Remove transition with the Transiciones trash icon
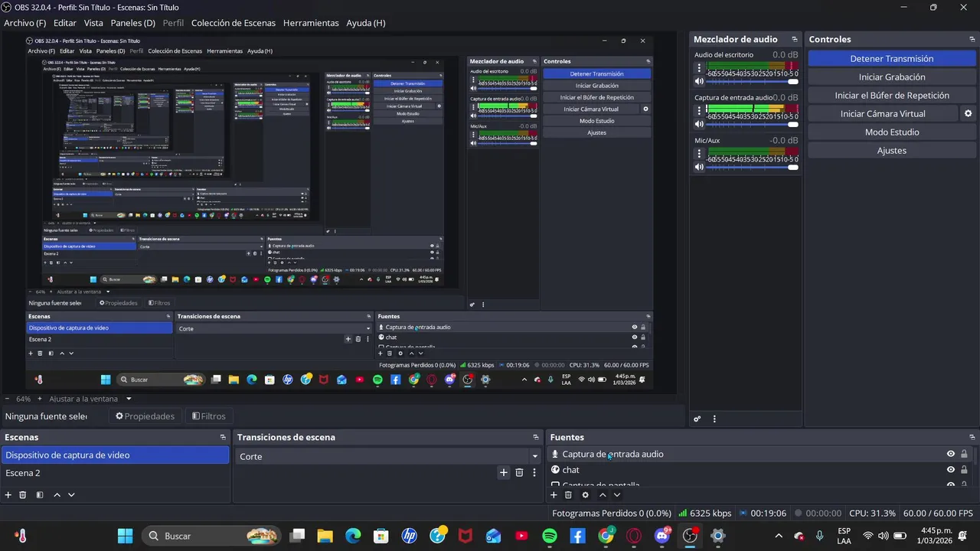This screenshot has height=551, width=980. [519, 472]
